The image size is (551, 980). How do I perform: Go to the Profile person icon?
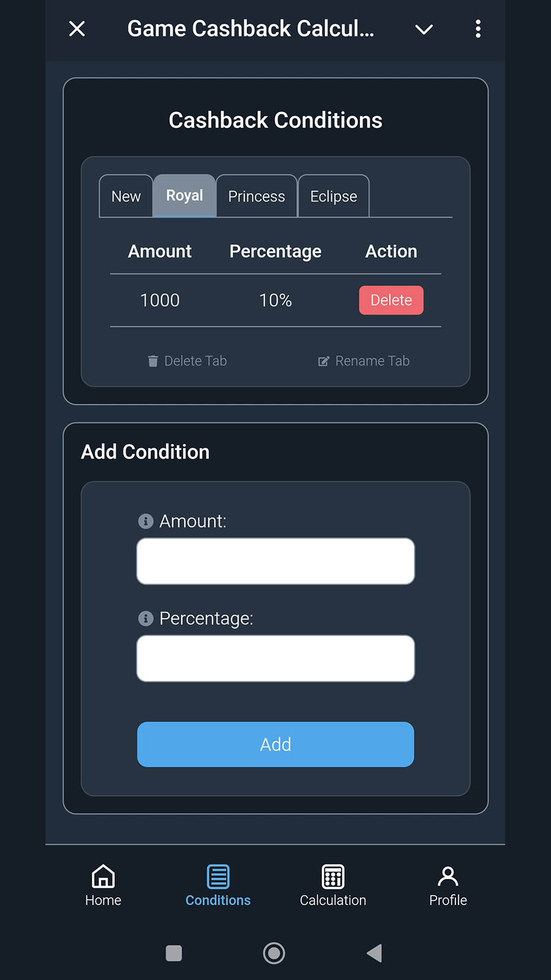[448, 876]
